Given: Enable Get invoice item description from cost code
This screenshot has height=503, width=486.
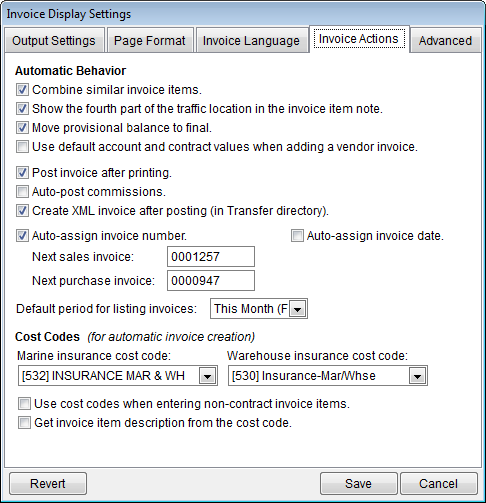Looking at the screenshot, I should (24, 423).
